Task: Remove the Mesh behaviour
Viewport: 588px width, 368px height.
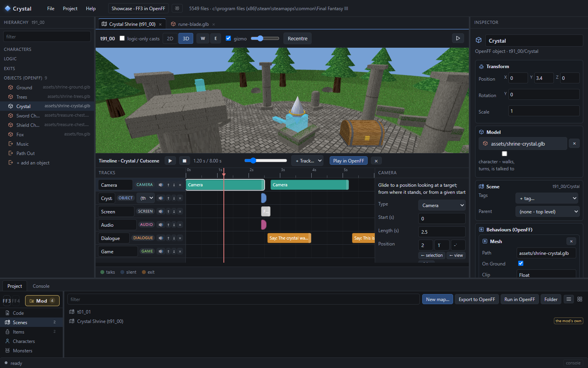Action: [571, 241]
